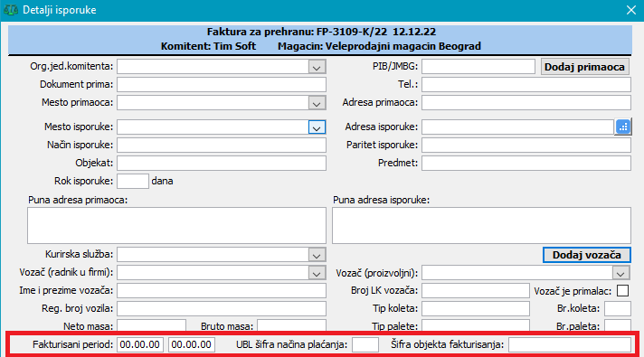644x357 pixels.
Task: Click the Neto masa field
Action: tap(152, 325)
